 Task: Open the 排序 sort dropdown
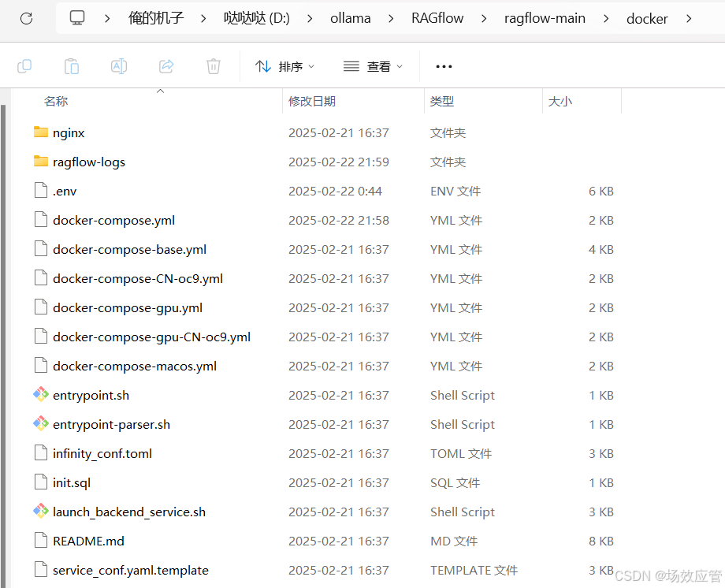[284, 67]
